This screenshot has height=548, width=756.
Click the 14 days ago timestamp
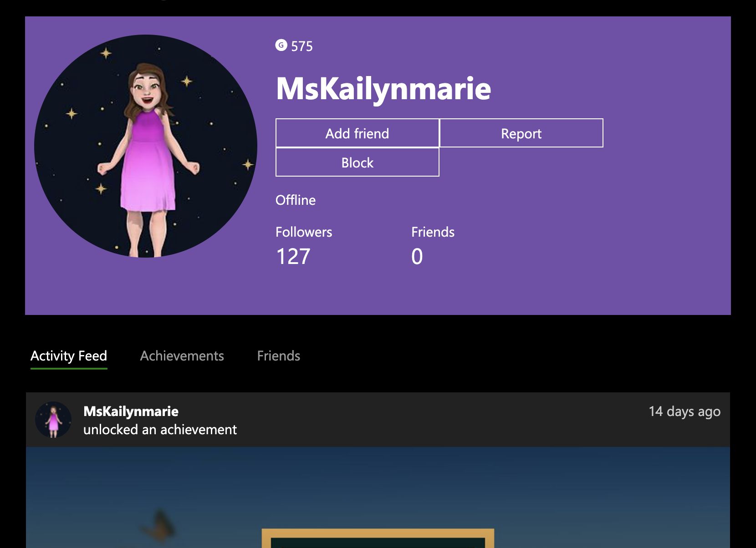click(684, 411)
